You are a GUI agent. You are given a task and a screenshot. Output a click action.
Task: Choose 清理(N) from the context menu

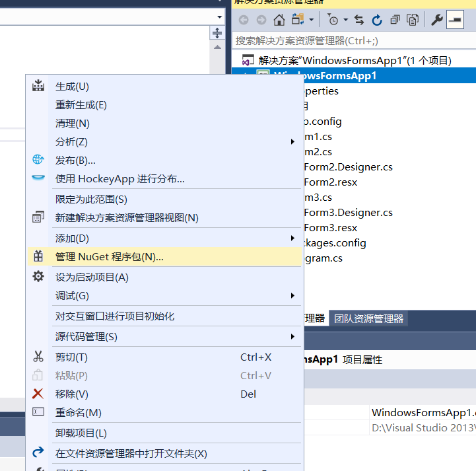(x=164, y=124)
